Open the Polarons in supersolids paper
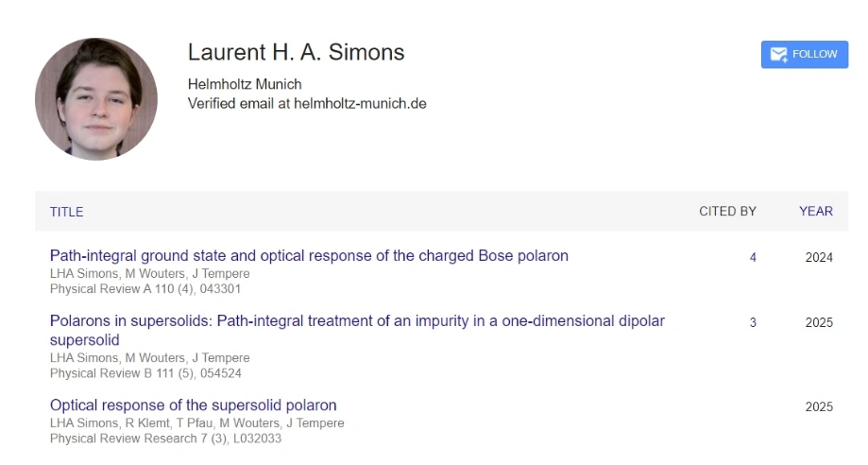Image resolution: width=868 pixels, height=465 pixels. click(357, 321)
